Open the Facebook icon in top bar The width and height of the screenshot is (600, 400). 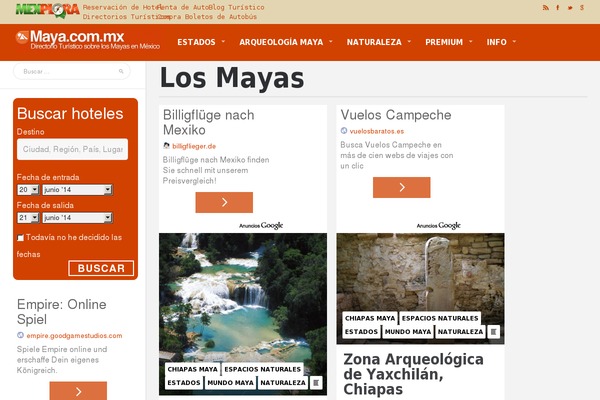click(558, 8)
